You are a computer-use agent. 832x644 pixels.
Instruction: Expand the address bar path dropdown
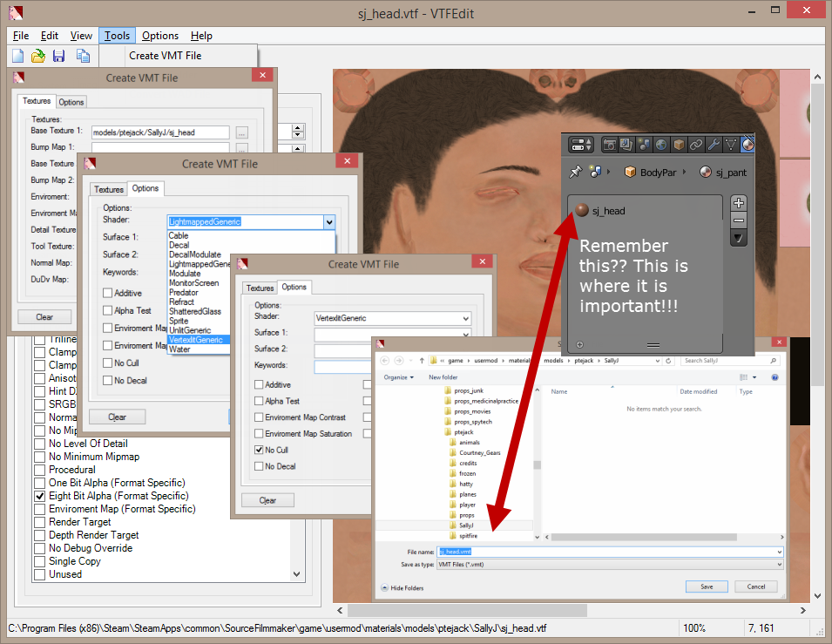pos(658,361)
